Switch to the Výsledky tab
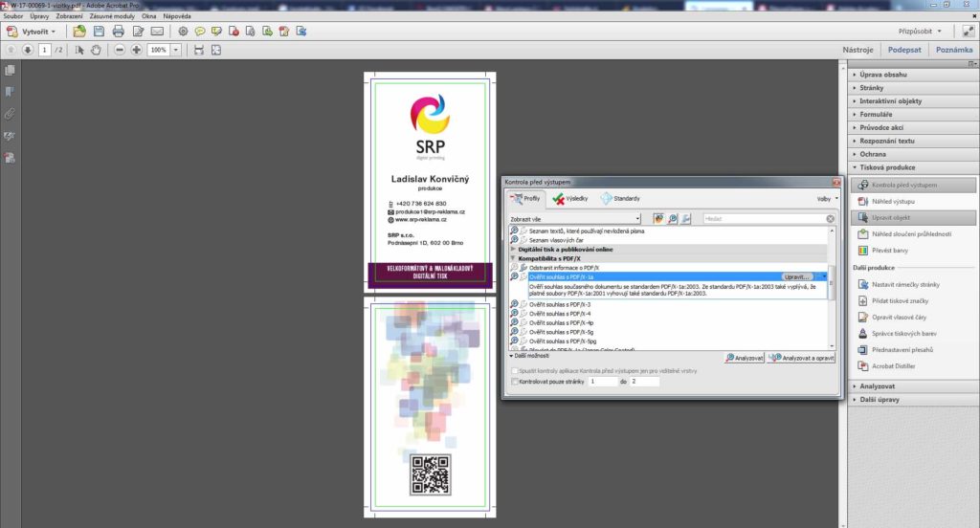Viewport: 980px width, 528px height. [x=570, y=199]
